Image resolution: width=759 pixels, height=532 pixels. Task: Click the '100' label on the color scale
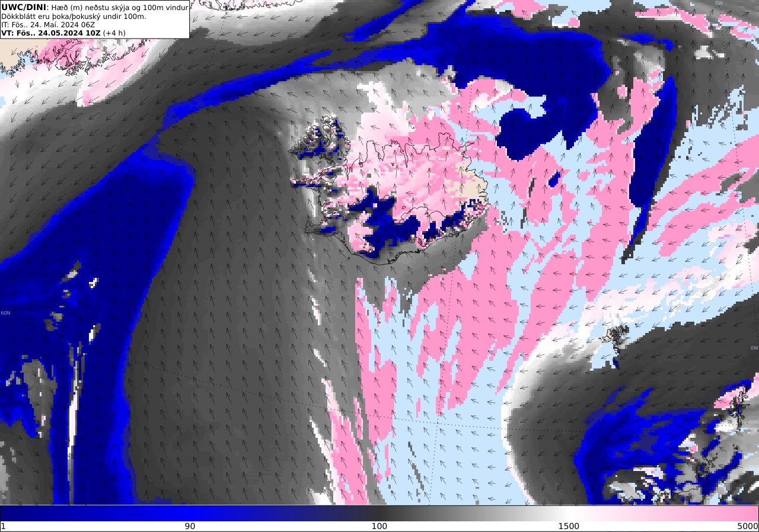point(379,526)
